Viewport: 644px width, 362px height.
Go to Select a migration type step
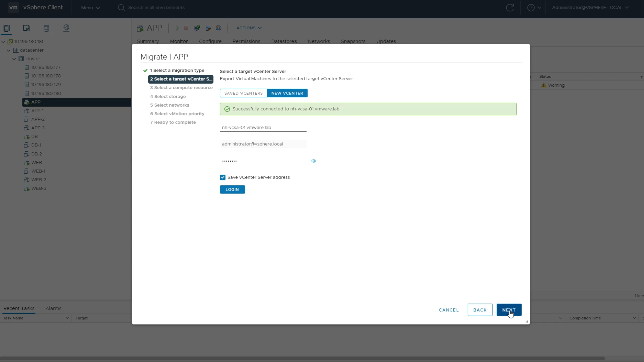click(x=177, y=70)
